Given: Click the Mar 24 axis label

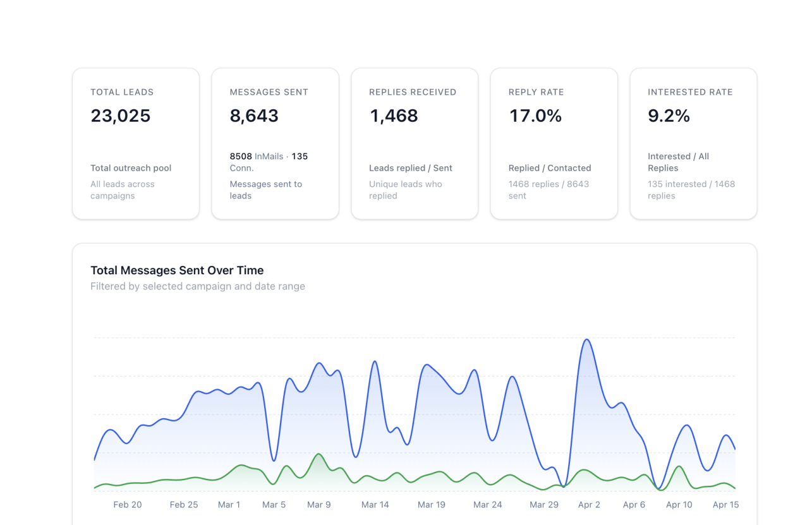Looking at the screenshot, I should [x=488, y=505].
